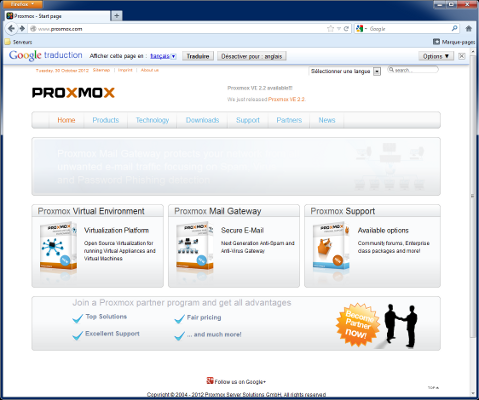Click Join a Proxmox partner program heading
479x400 pixels.
(182, 303)
